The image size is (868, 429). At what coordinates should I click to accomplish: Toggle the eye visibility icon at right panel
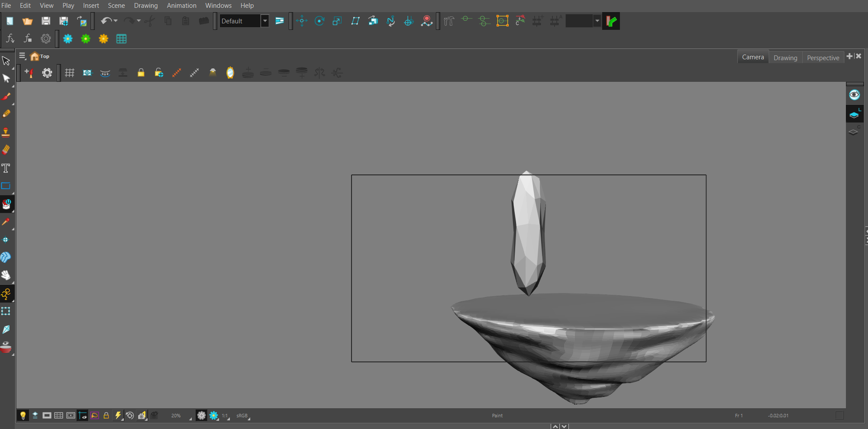(854, 95)
